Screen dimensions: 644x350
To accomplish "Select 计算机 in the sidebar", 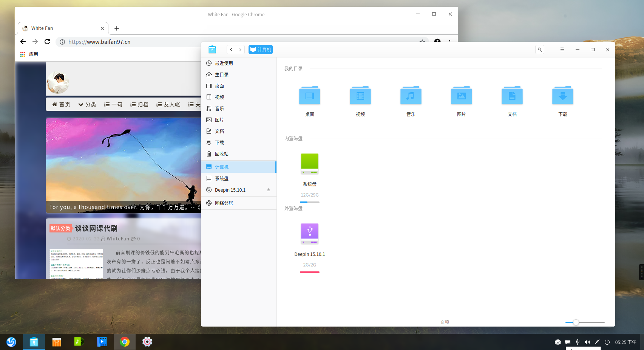I will pos(239,167).
